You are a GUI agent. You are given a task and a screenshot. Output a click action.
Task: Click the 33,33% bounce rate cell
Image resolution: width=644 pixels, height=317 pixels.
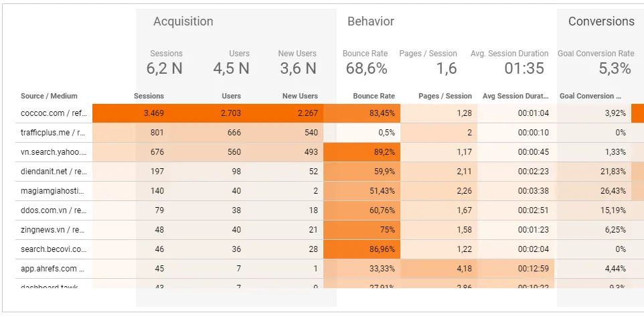pyautogui.click(x=362, y=269)
